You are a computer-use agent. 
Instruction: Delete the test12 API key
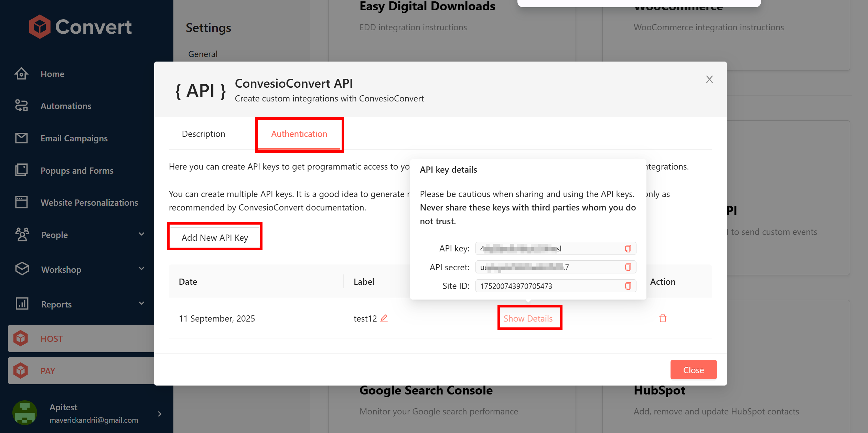point(663,318)
